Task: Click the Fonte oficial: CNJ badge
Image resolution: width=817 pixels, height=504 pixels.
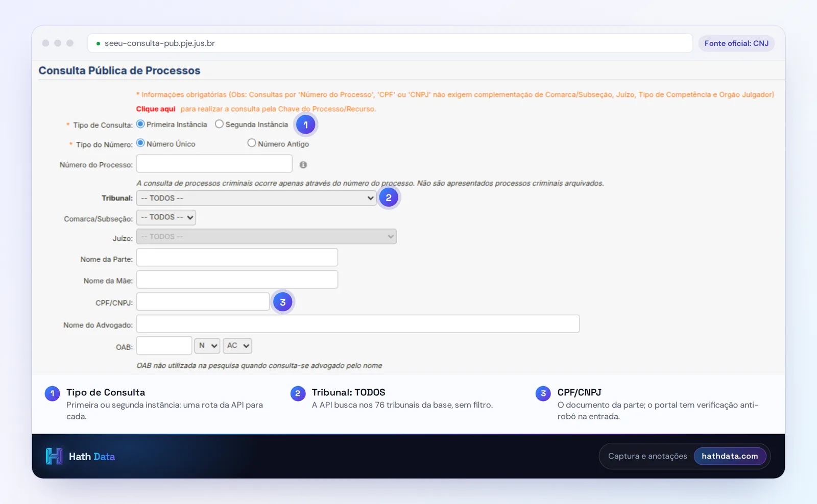Action: tap(736, 43)
